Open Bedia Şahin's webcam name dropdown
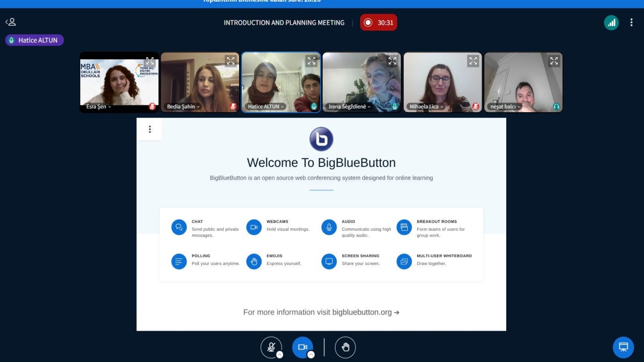The width and height of the screenshot is (644, 362). 183,107
